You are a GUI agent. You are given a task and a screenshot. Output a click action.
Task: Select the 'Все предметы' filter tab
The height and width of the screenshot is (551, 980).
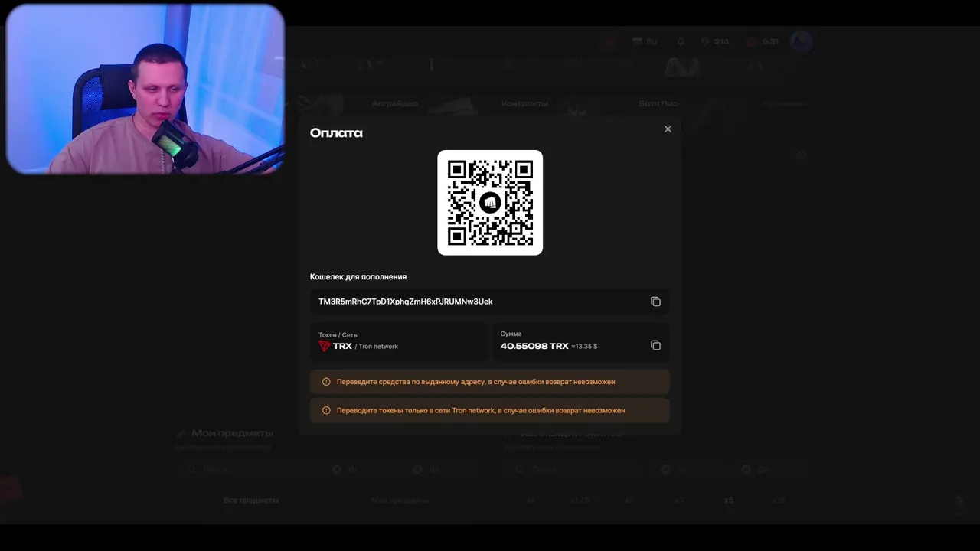tap(251, 500)
